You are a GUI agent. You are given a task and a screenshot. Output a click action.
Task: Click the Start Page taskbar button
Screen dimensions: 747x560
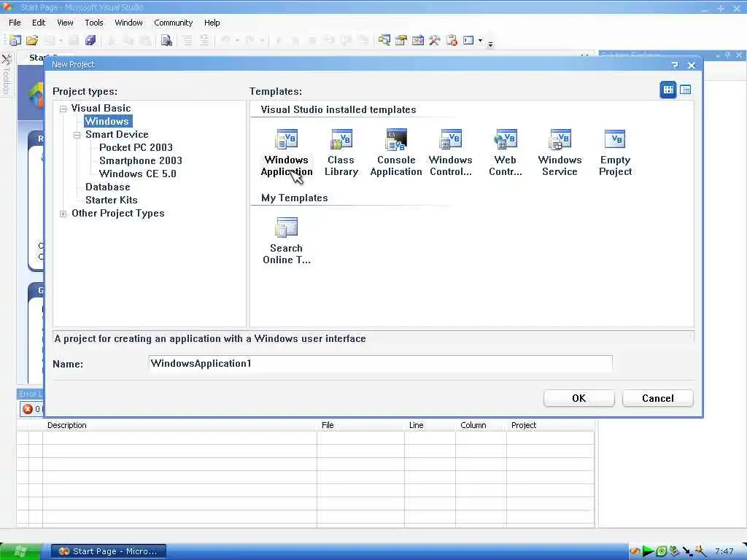pos(109,551)
